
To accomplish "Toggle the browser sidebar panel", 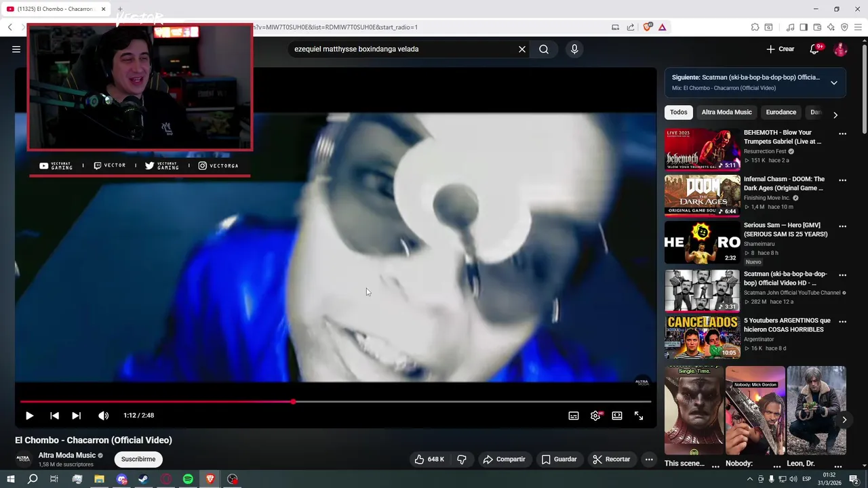I will click(804, 27).
